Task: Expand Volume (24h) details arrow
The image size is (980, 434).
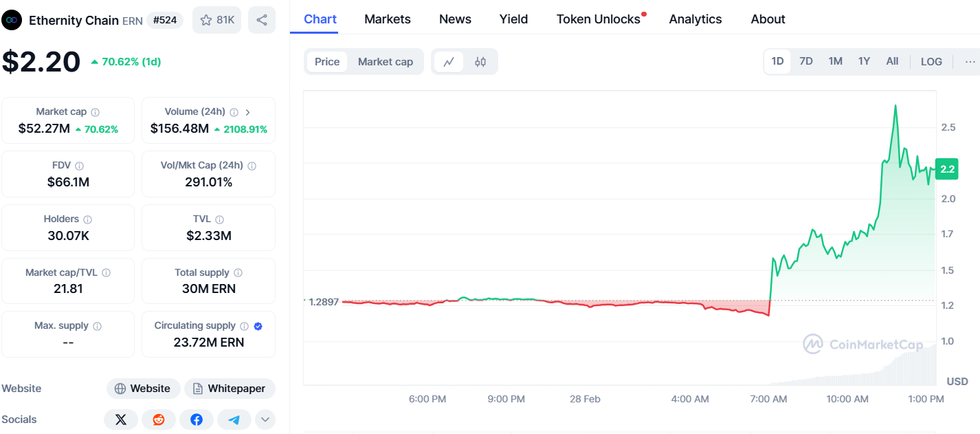Action: click(x=247, y=112)
